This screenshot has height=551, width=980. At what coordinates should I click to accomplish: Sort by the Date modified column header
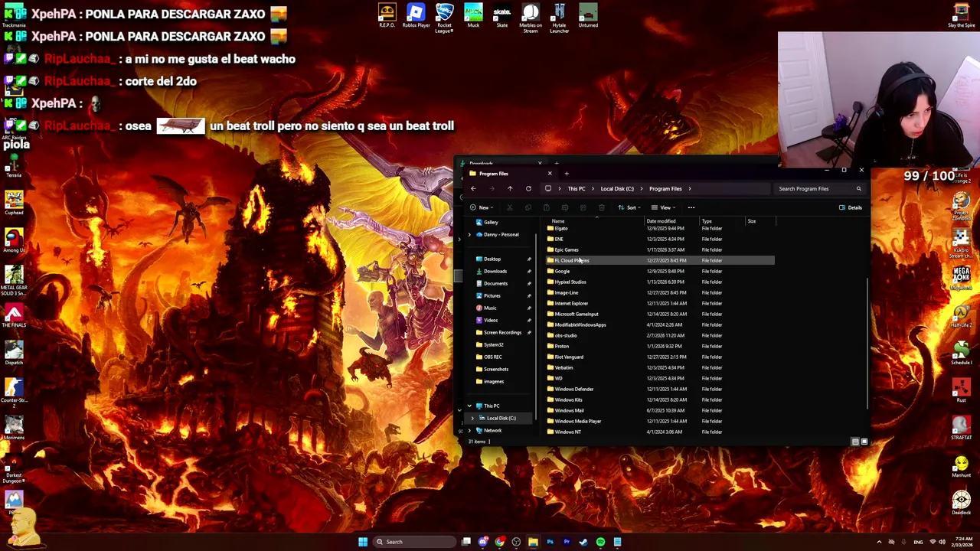click(x=661, y=221)
